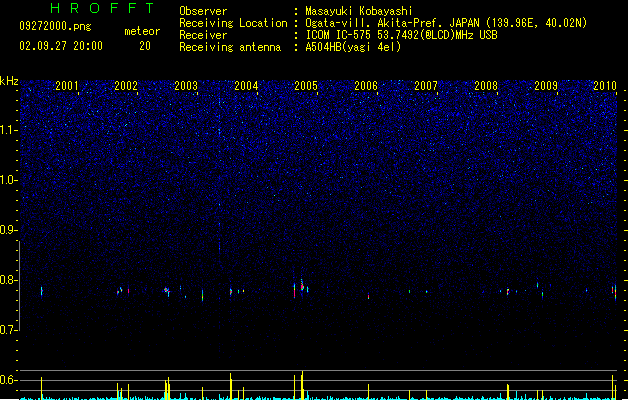Click the Receiving Location label
Image resolution: width=629 pixels, height=400 pixels.
tap(233, 23)
